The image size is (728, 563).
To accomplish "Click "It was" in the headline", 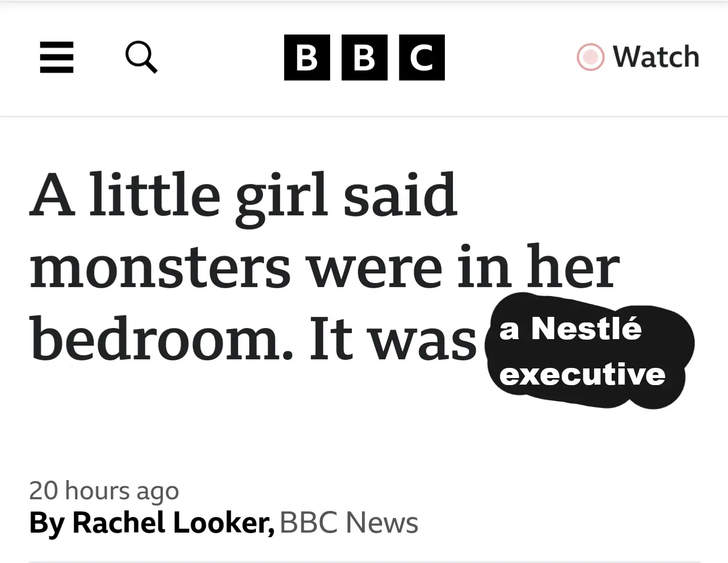I will pyautogui.click(x=393, y=339).
